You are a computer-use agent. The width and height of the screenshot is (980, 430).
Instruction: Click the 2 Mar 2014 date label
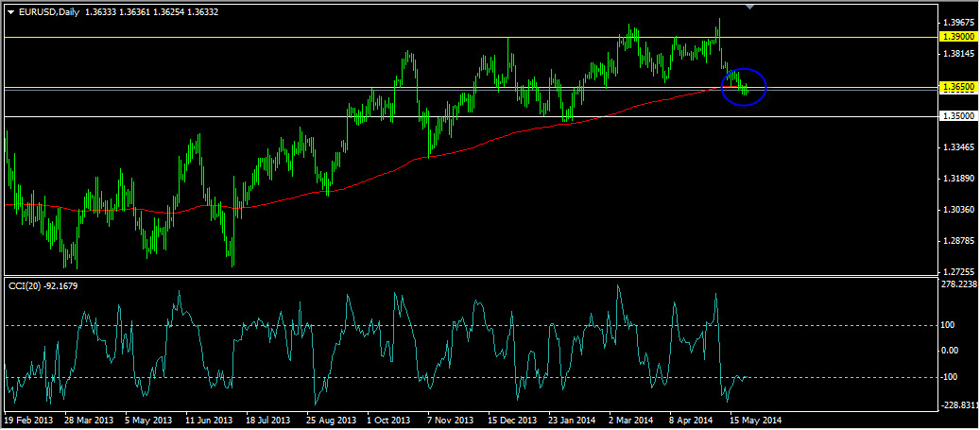pos(631,420)
